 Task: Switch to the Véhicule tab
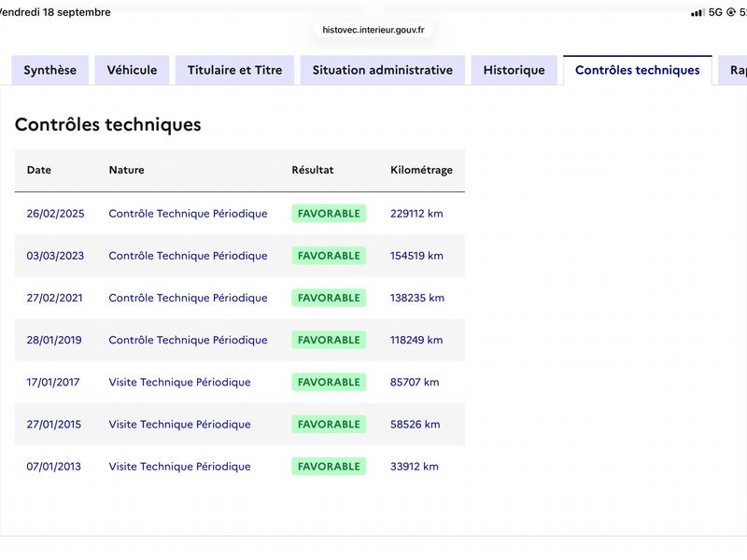132,70
